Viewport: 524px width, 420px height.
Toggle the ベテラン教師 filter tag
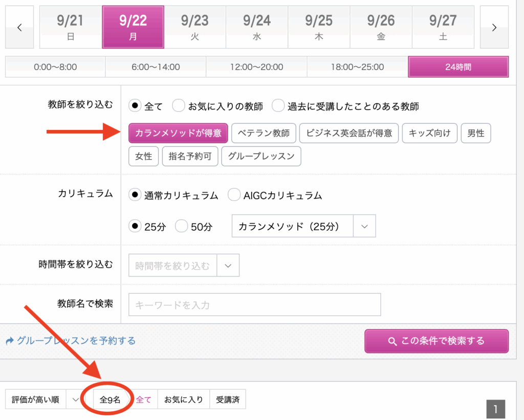coord(264,133)
